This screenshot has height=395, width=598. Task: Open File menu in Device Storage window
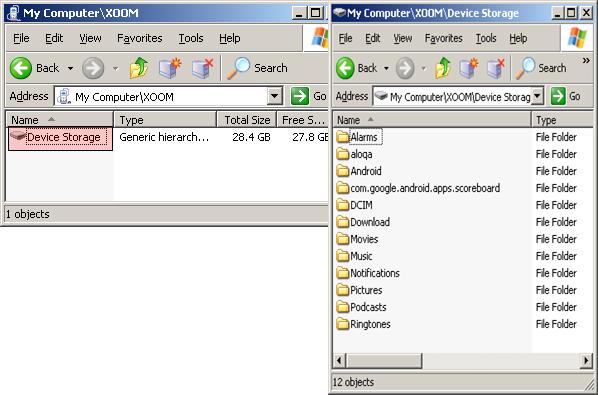tap(345, 38)
